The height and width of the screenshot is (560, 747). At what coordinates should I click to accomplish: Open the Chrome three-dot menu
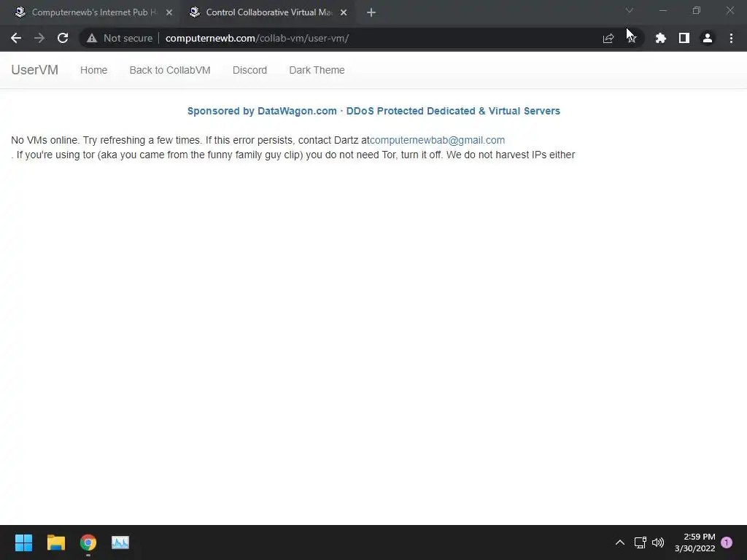(x=731, y=38)
